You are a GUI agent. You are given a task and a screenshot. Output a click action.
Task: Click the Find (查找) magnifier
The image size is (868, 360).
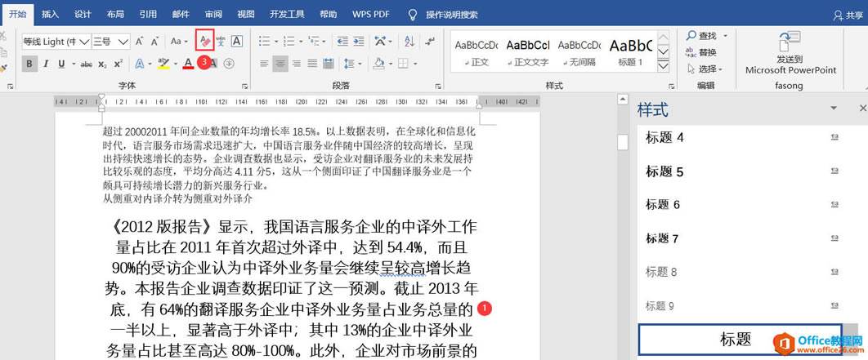(691, 36)
